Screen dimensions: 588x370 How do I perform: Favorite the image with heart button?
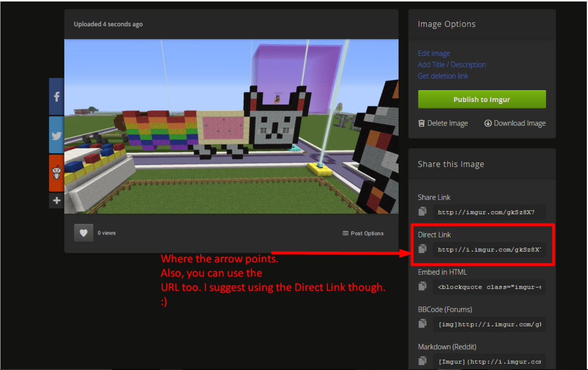click(83, 233)
